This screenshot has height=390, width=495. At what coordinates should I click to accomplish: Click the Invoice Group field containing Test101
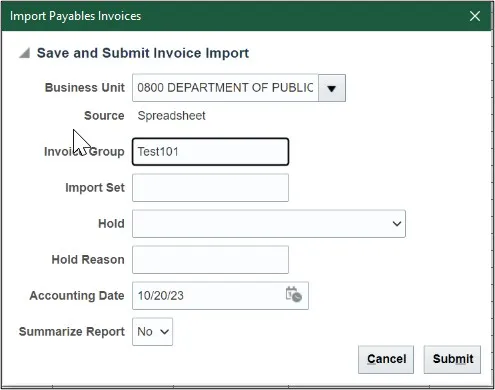point(210,152)
